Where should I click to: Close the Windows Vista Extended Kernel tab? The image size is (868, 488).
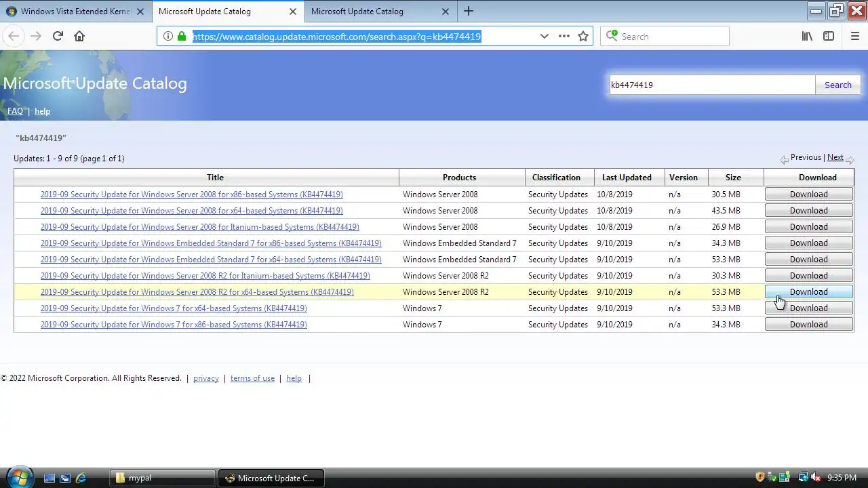[140, 12]
